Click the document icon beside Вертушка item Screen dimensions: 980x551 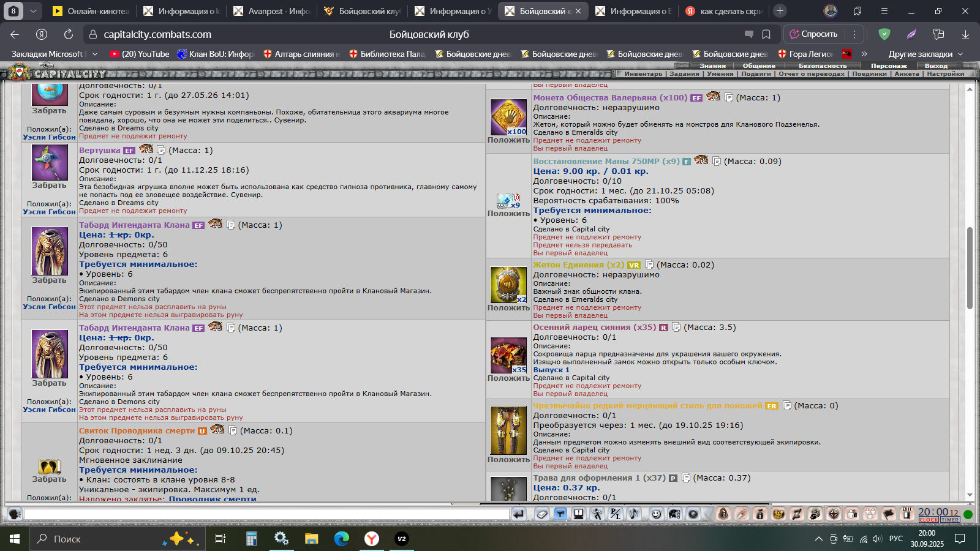tap(161, 151)
